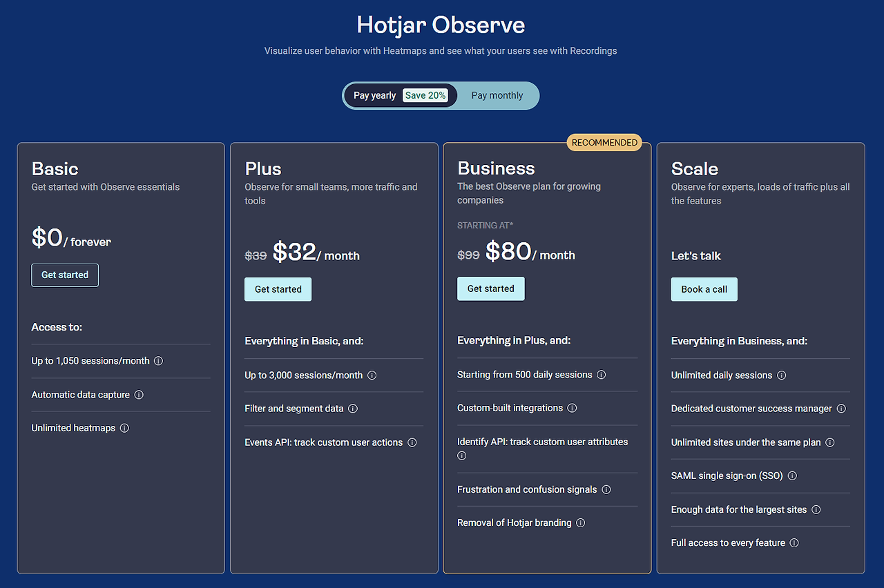This screenshot has height=588, width=884.
Task: Show info for Events API custom user actions
Action: click(412, 442)
